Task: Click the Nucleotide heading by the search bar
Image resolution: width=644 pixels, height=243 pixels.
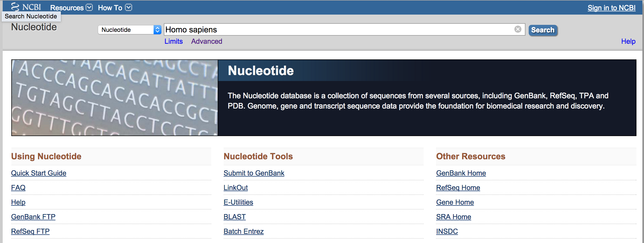Action: coord(34,27)
